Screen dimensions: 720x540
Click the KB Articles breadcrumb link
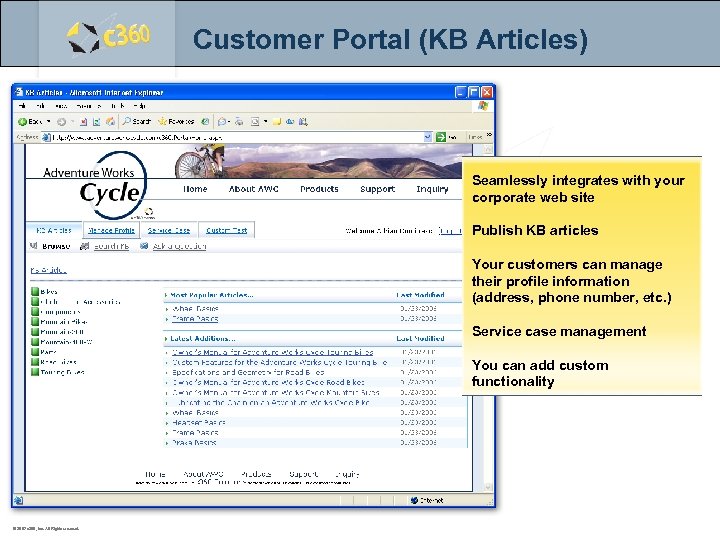click(48, 270)
